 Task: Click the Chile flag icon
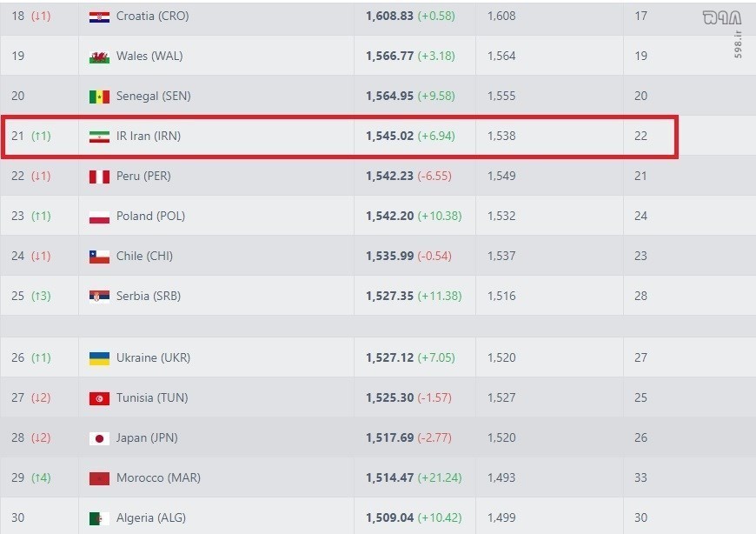pos(99,257)
